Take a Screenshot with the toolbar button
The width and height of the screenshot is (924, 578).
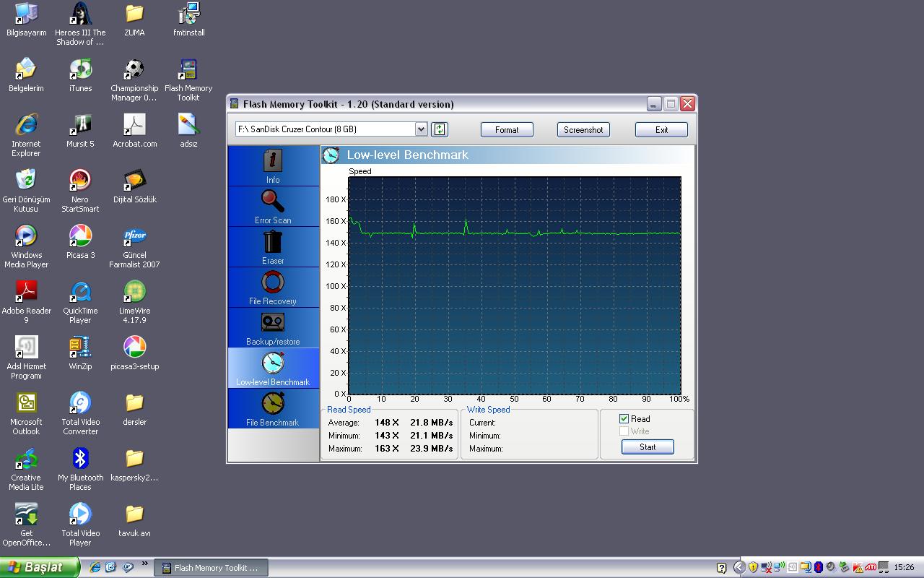[583, 130]
